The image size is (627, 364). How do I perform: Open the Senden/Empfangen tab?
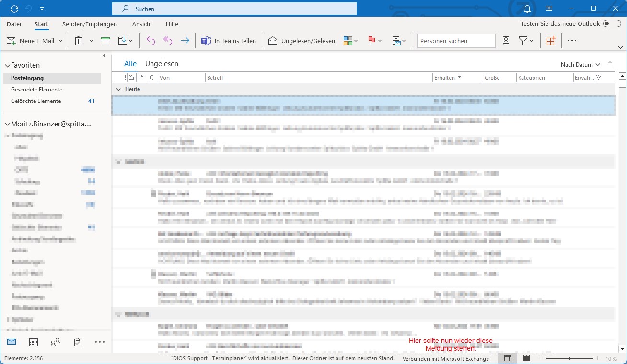pos(90,24)
